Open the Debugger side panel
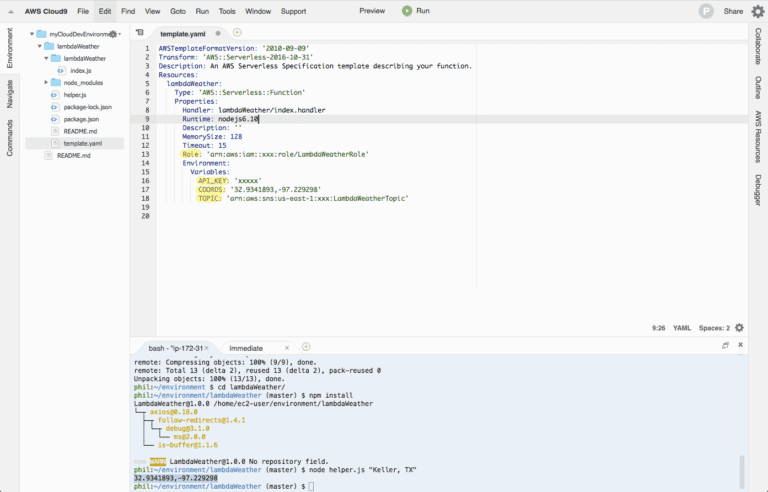 [758, 190]
